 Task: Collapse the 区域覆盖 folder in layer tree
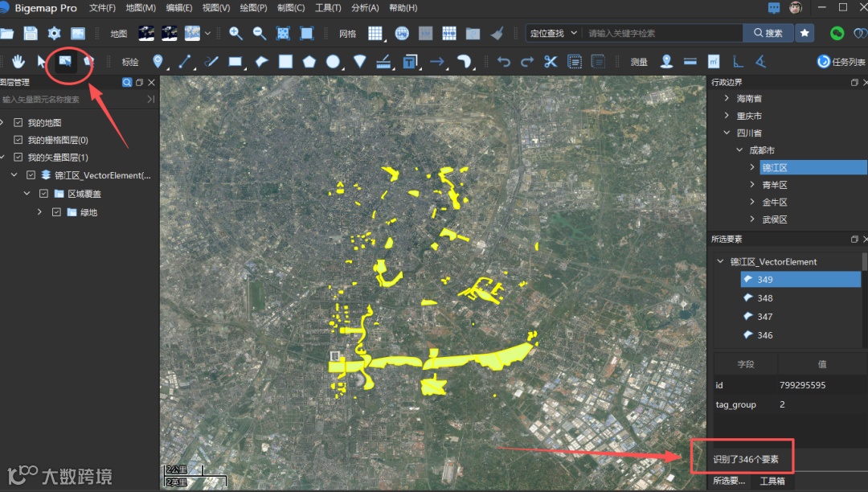click(x=27, y=194)
